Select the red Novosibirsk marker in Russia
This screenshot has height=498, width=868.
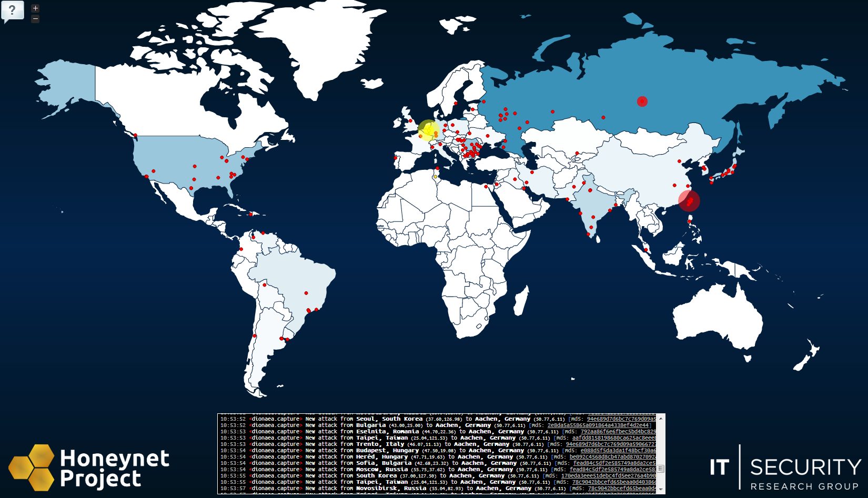click(642, 101)
